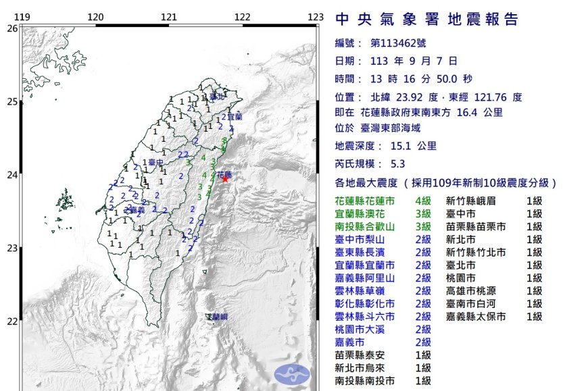Click the entry 新北市 1級
588x391 pixels.
pos(494,240)
